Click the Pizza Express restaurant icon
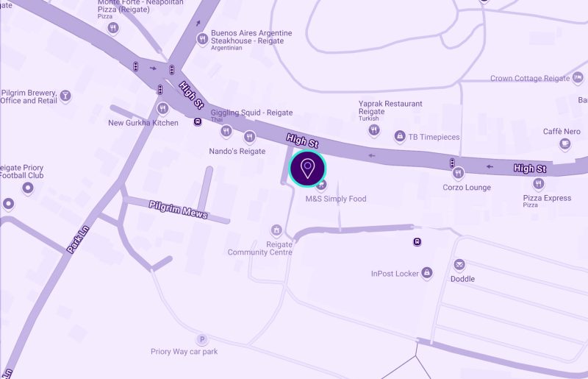The width and height of the screenshot is (588, 379). point(539,183)
